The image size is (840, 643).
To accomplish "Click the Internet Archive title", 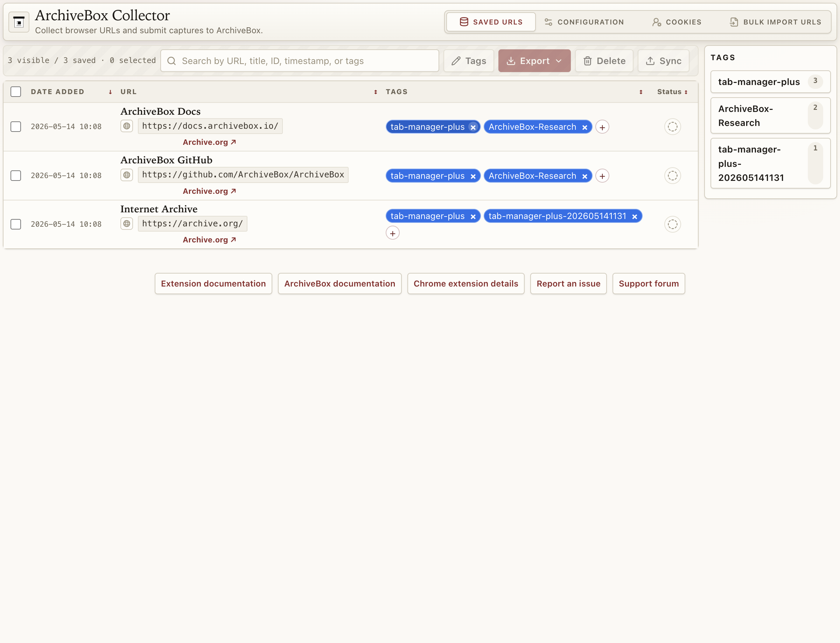I will click(x=159, y=209).
